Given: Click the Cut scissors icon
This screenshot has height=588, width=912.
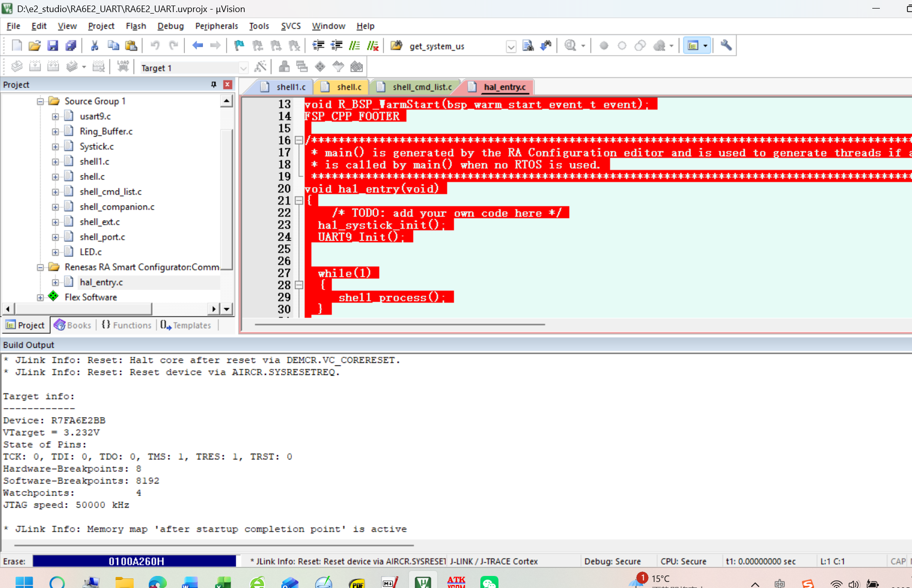Looking at the screenshot, I should pyautogui.click(x=94, y=46).
